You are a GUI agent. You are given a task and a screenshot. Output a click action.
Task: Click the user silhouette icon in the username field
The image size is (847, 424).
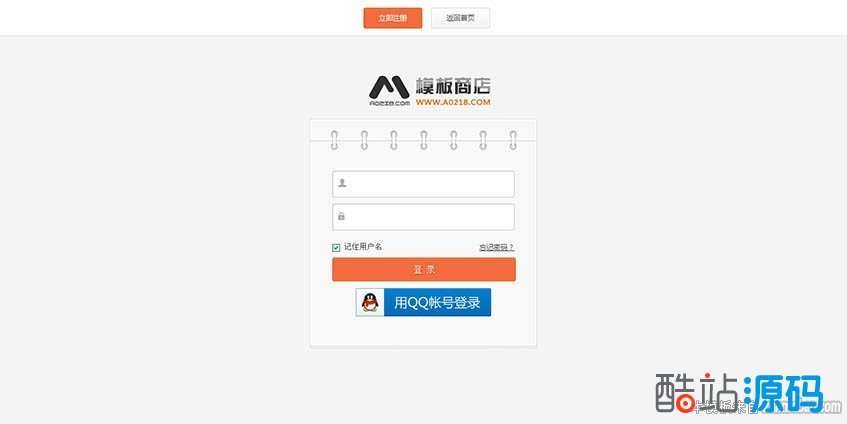342,183
